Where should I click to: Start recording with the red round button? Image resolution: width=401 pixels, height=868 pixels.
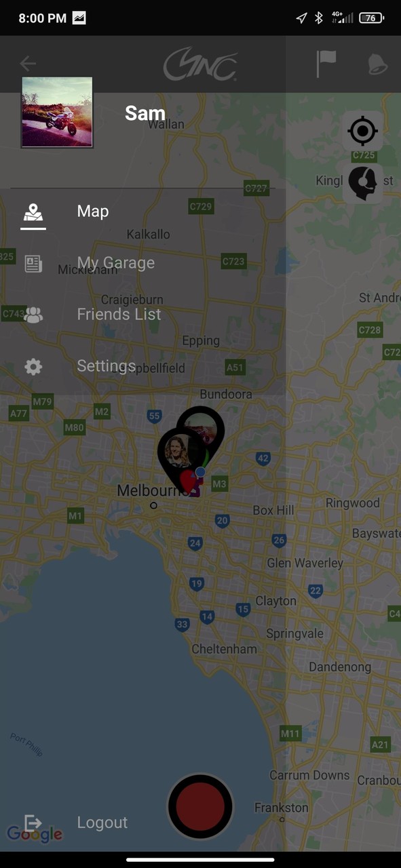click(x=200, y=807)
